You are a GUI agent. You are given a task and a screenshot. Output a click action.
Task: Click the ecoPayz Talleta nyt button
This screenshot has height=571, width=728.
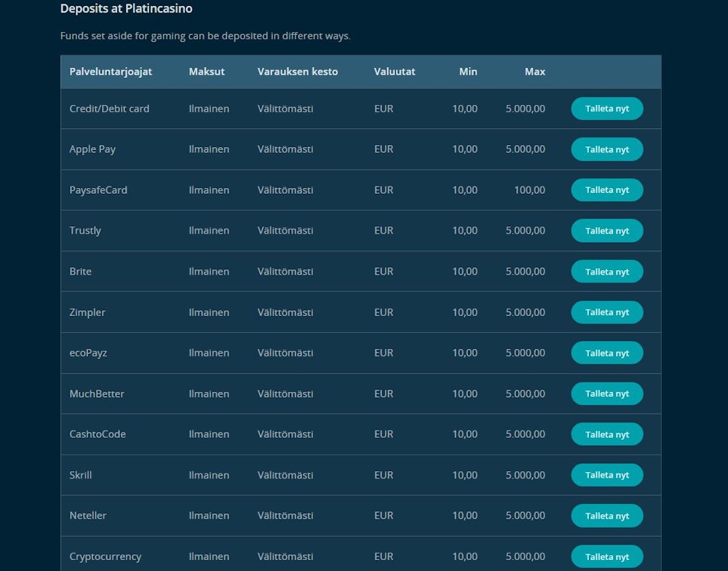coord(606,353)
